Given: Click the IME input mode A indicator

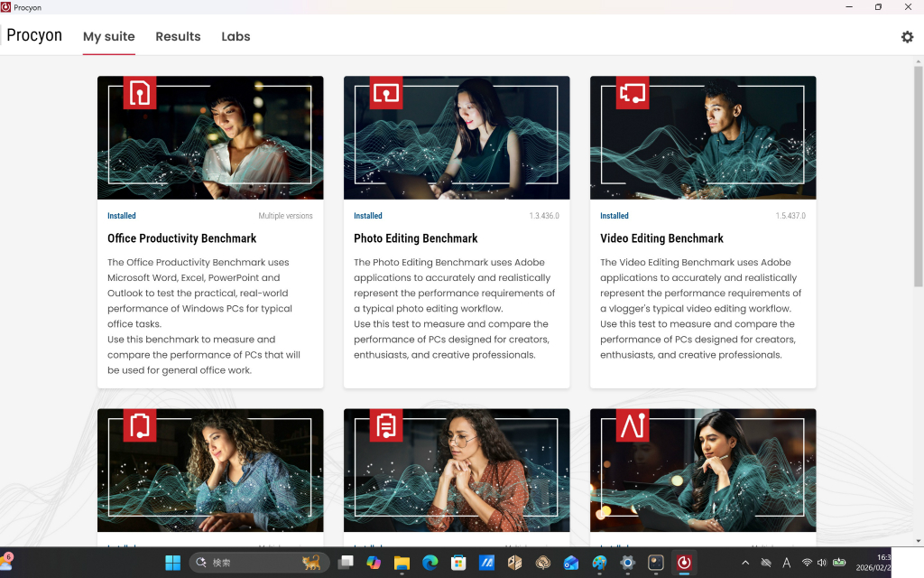Looking at the screenshot, I should click(x=786, y=563).
